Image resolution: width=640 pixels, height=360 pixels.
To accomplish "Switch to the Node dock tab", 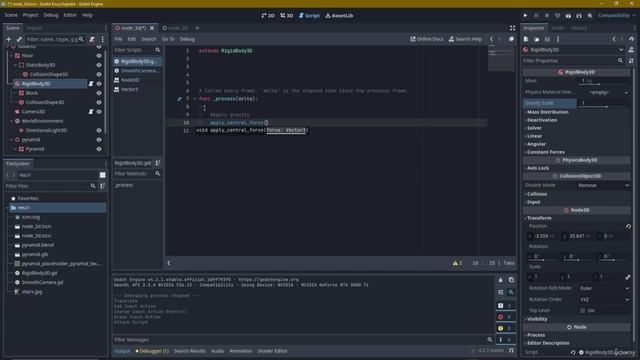I will click(x=558, y=28).
